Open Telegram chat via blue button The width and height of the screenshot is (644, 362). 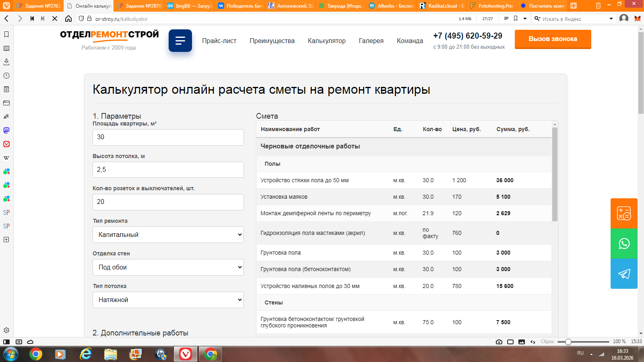[x=624, y=274]
